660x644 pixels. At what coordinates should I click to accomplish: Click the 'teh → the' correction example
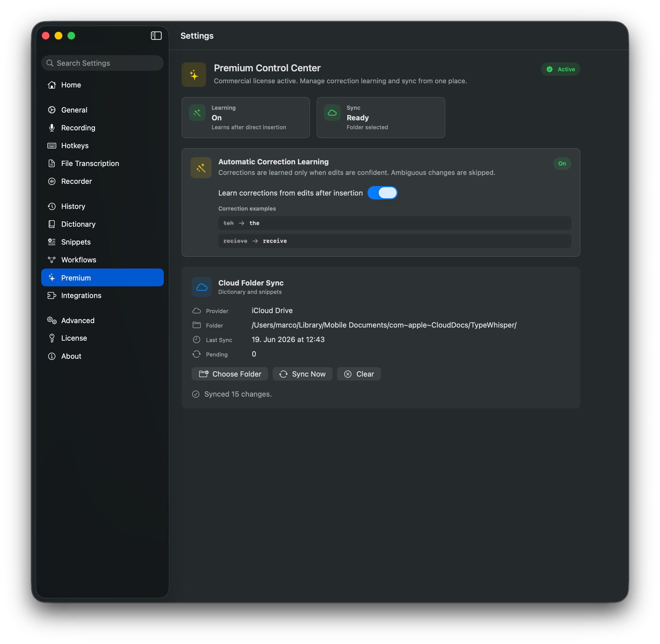(395, 223)
